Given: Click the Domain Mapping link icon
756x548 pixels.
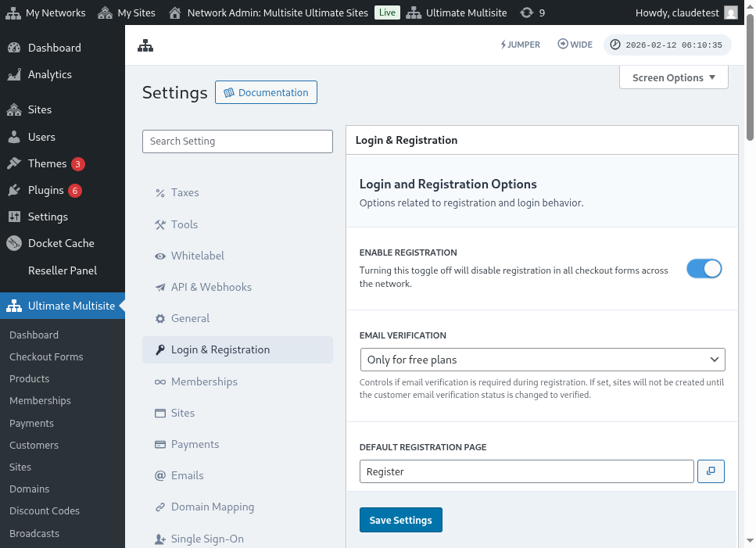Looking at the screenshot, I should [x=160, y=507].
